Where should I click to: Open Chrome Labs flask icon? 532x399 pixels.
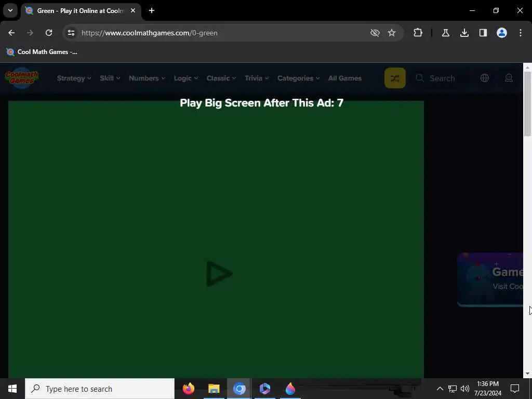pyautogui.click(x=445, y=33)
